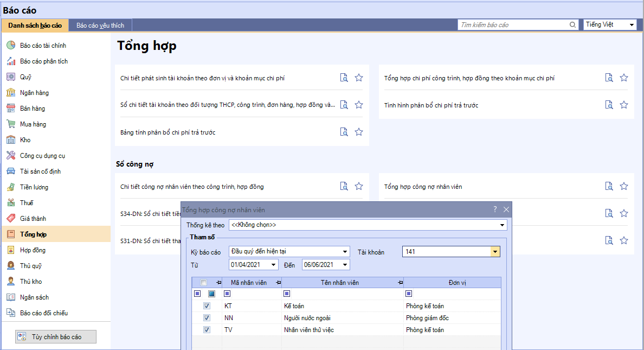Uncheck the KT employee row checkbox
Image resolution: width=644 pixels, height=350 pixels.
tap(207, 306)
